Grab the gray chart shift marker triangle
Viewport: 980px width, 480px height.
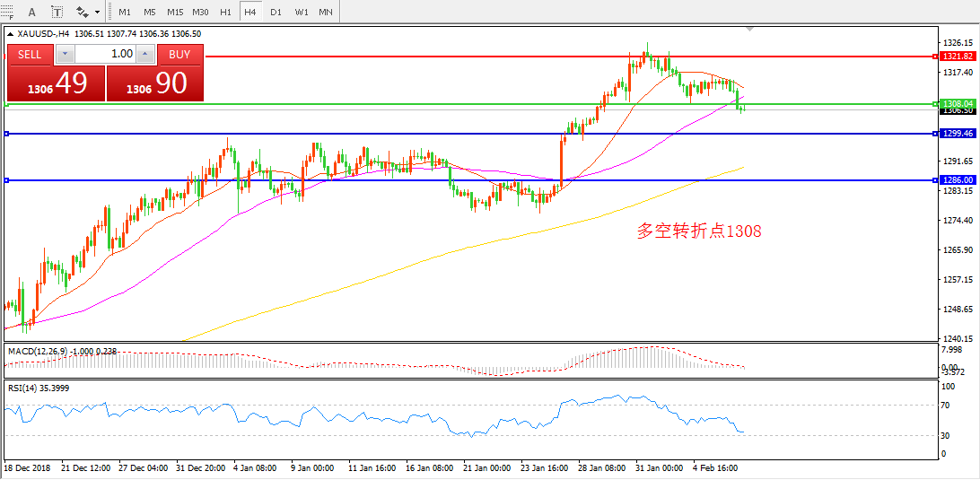(750, 31)
